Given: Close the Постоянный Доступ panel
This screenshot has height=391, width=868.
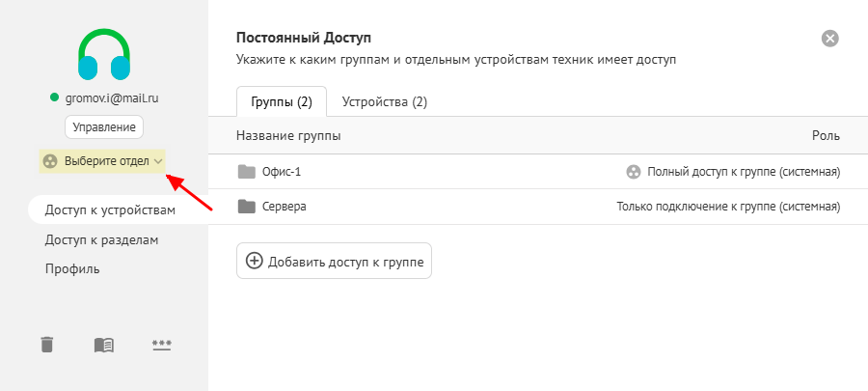Looking at the screenshot, I should (x=829, y=39).
